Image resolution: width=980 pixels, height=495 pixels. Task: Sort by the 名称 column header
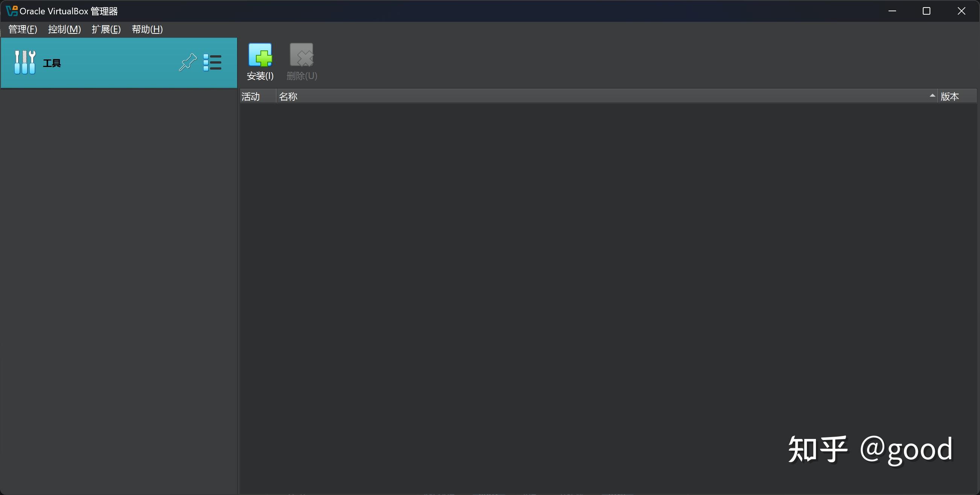pyautogui.click(x=607, y=96)
